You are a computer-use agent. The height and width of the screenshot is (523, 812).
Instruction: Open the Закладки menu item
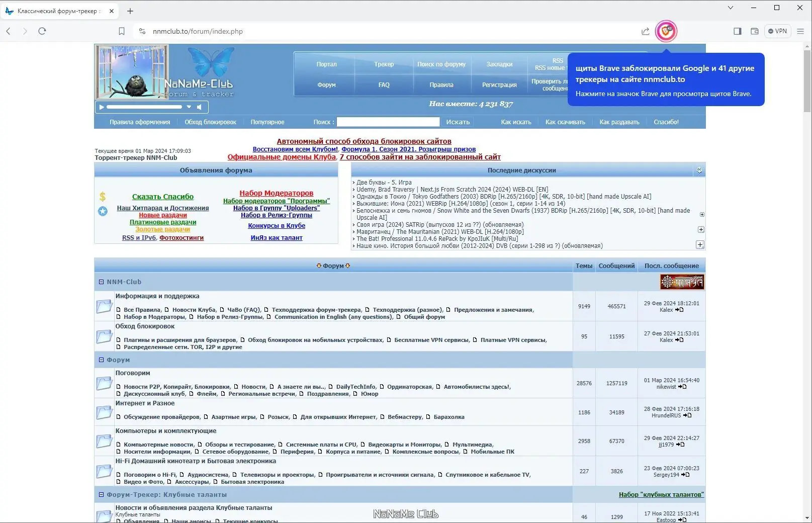499,64
